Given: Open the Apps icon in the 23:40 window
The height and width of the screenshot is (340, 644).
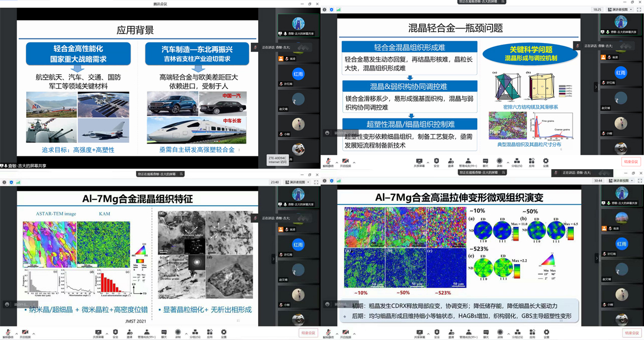Looking at the screenshot, I should tap(210, 332).
